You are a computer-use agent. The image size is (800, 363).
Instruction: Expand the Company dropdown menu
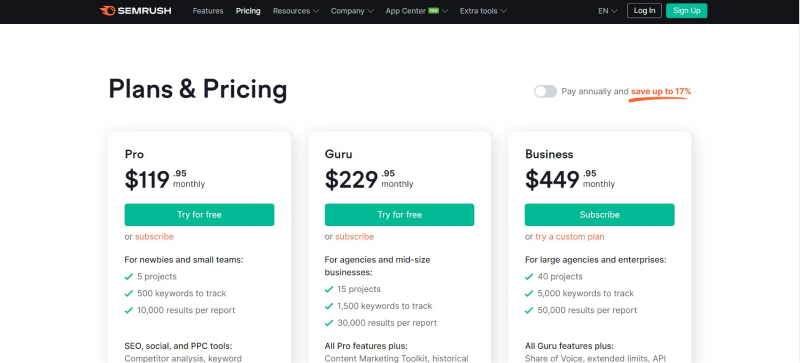click(x=352, y=11)
